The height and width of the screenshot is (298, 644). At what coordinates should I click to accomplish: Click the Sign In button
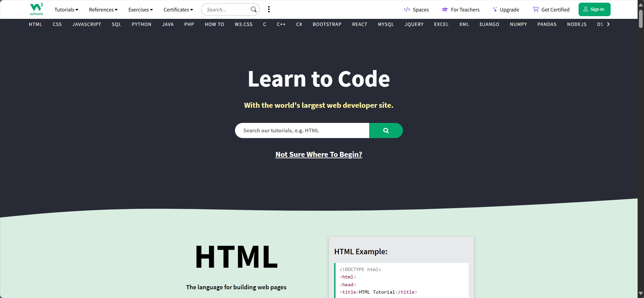pos(594,9)
